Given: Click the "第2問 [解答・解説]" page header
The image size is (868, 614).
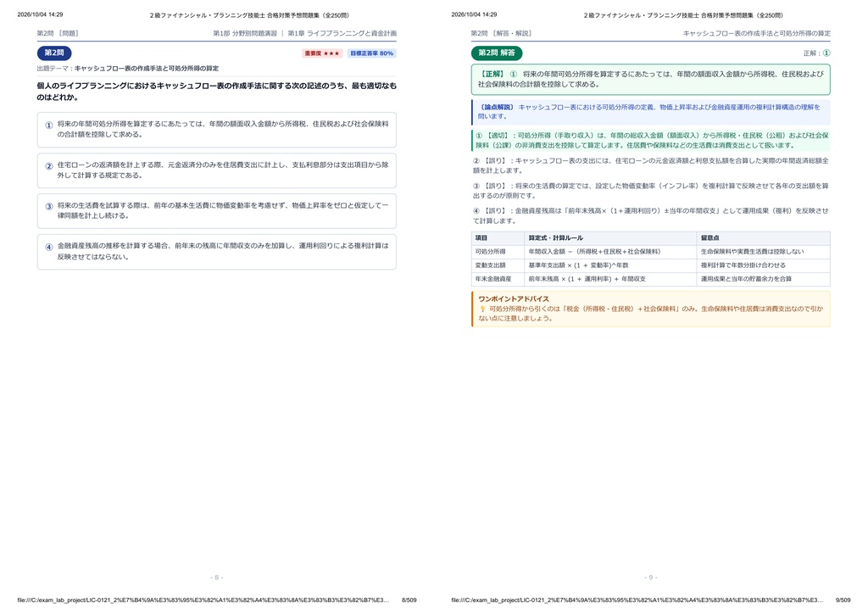Looking at the screenshot, I should click(x=502, y=33).
